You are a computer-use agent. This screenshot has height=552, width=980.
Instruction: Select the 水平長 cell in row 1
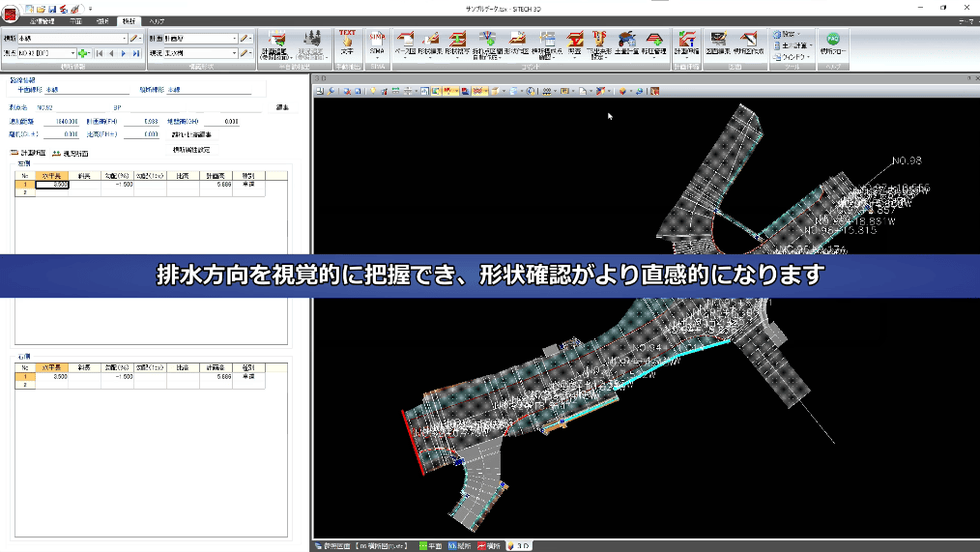52,185
